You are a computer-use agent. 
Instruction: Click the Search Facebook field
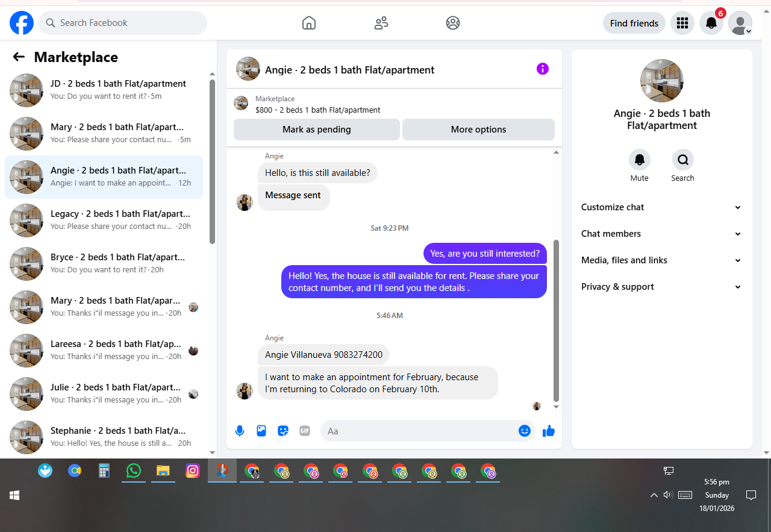(x=123, y=23)
